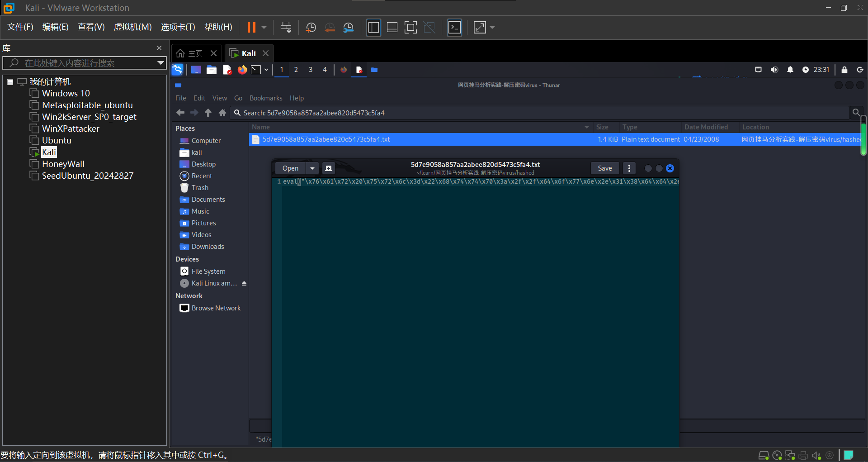
Task: Switch to Kali workspace 2
Action: pos(296,70)
